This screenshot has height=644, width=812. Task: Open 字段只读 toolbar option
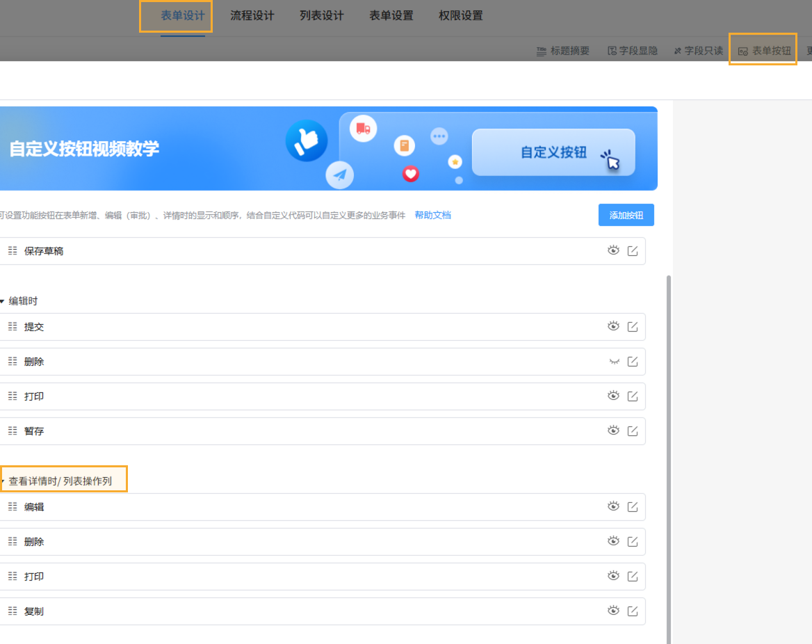coord(699,51)
